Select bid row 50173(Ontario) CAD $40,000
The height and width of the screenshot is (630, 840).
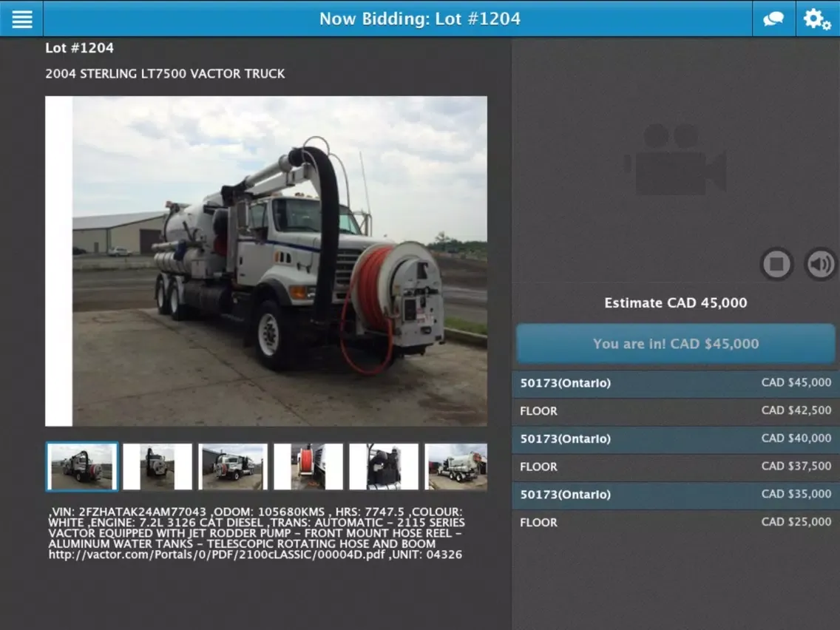[676, 438]
